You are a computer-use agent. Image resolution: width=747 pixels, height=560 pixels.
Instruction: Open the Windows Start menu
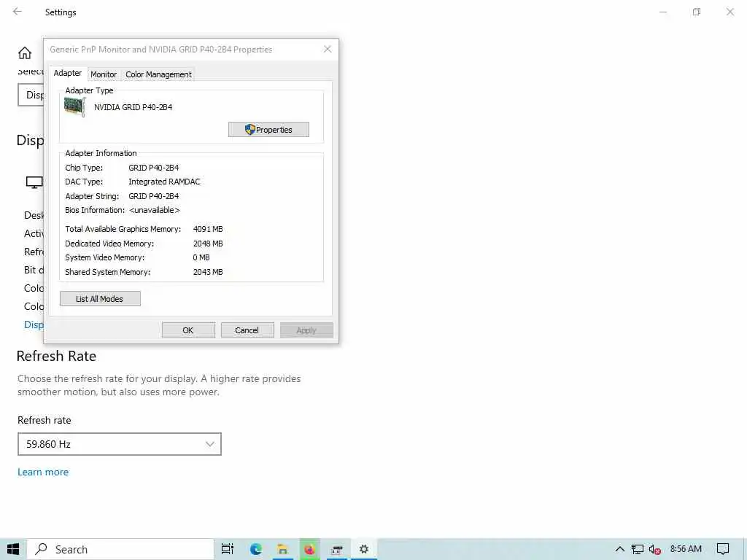click(x=13, y=549)
